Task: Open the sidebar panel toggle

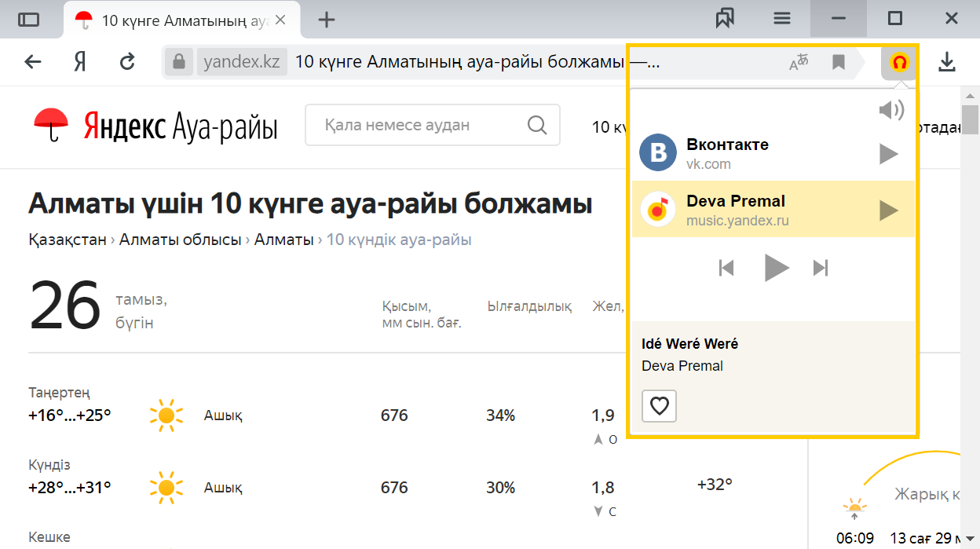Action: (x=28, y=20)
